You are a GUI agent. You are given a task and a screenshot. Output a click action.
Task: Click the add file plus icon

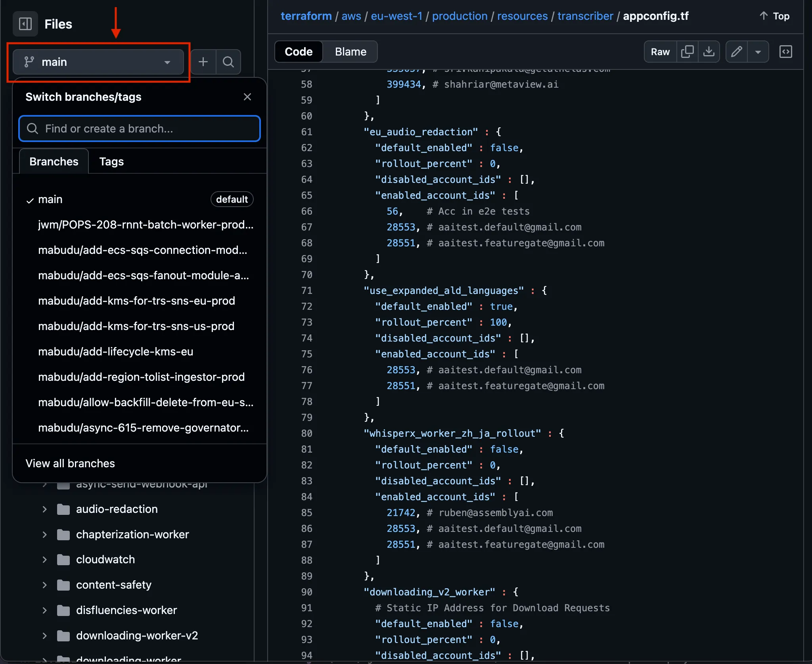click(203, 62)
